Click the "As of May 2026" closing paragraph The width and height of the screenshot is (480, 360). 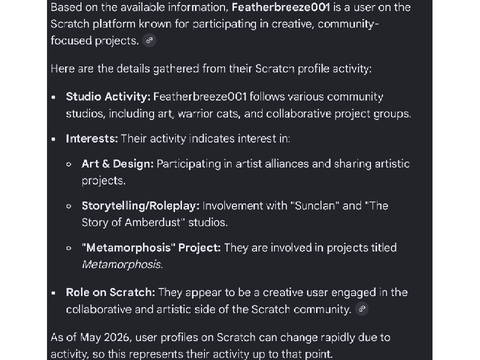click(220, 345)
